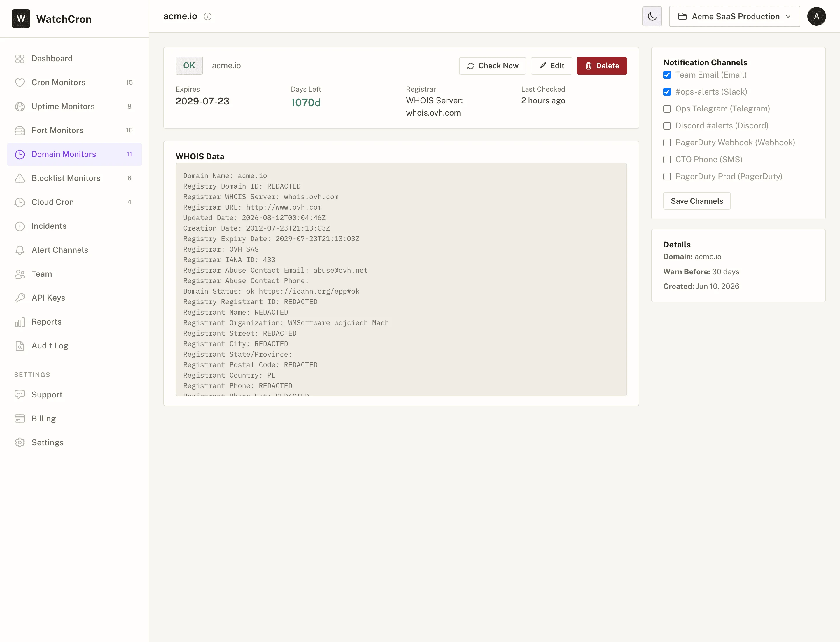Click the folder icon in project selector

pos(682,16)
